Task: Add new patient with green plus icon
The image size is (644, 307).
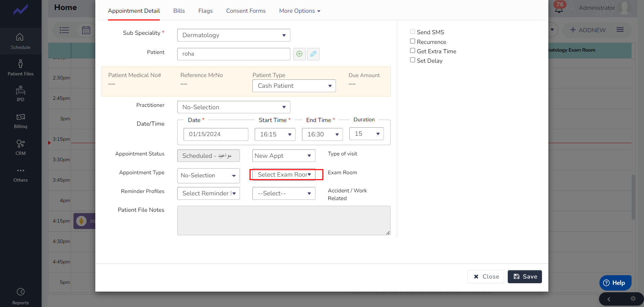Action: tap(299, 54)
